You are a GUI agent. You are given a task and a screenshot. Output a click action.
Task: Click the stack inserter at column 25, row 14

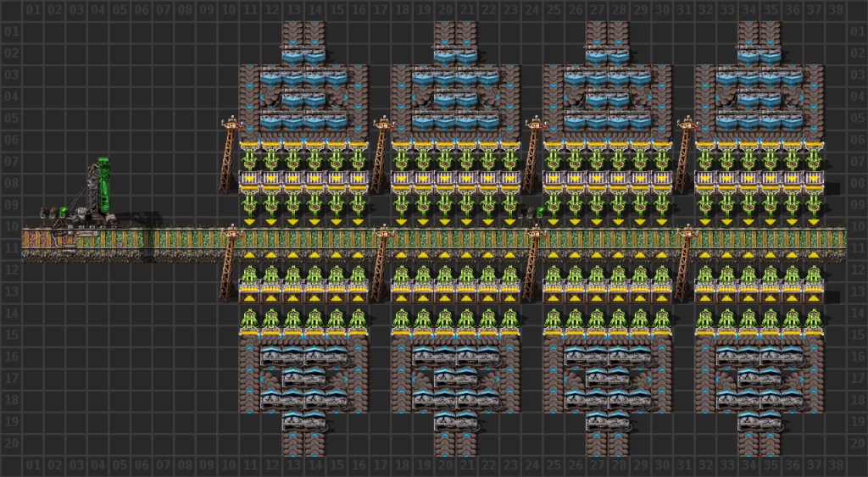(x=554, y=321)
